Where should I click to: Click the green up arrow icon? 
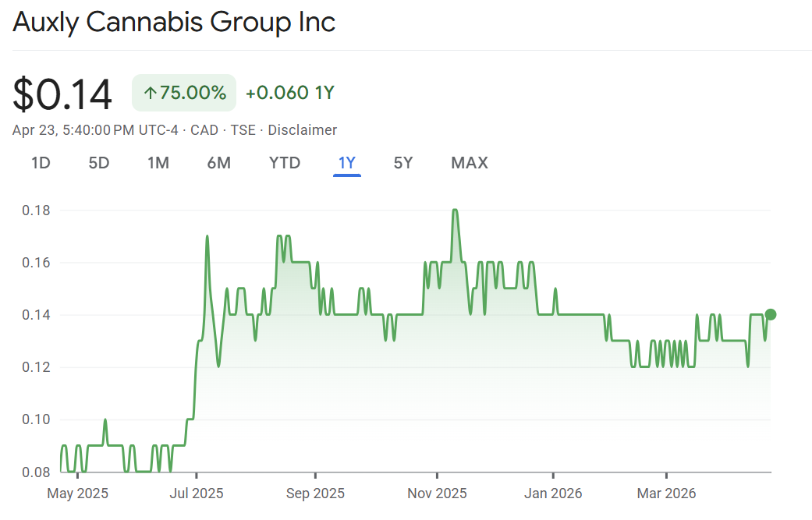coord(151,94)
